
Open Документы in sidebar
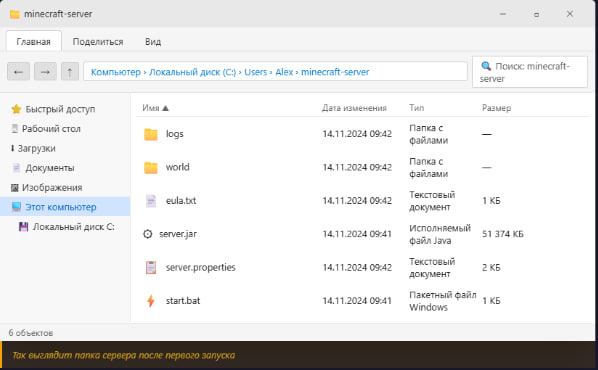click(65, 168)
